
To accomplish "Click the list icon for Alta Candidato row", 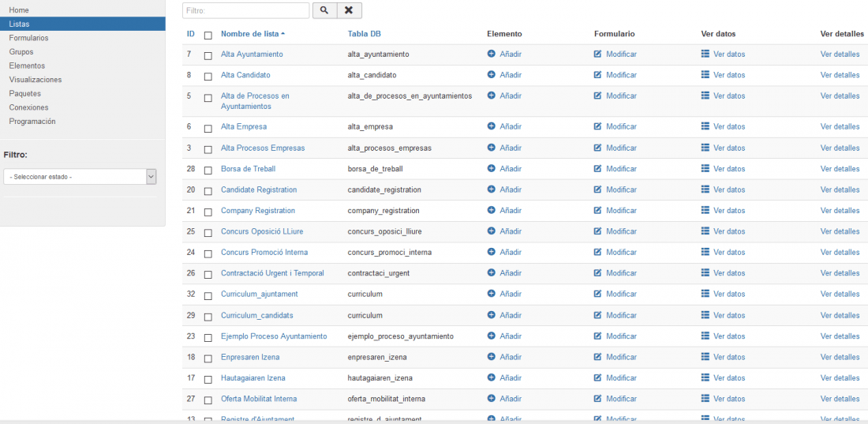I will 705,74.
